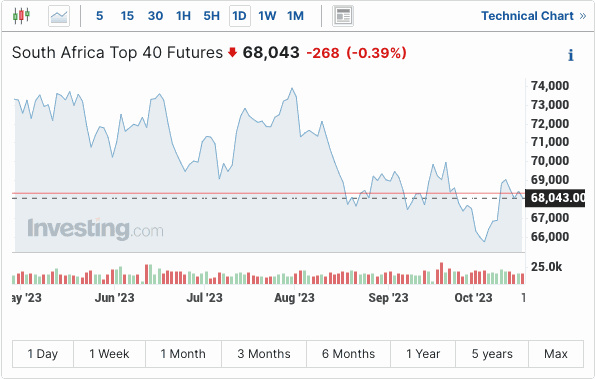Click the 68,043.00 price marker on axis
The height and width of the screenshot is (379, 595).
555,198
